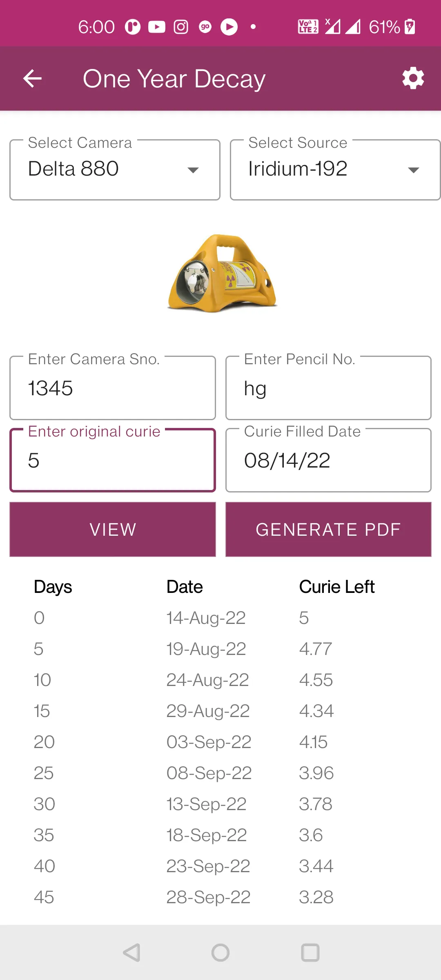
Task: Tap the play notification icon in status bar
Action: tap(229, 27)
